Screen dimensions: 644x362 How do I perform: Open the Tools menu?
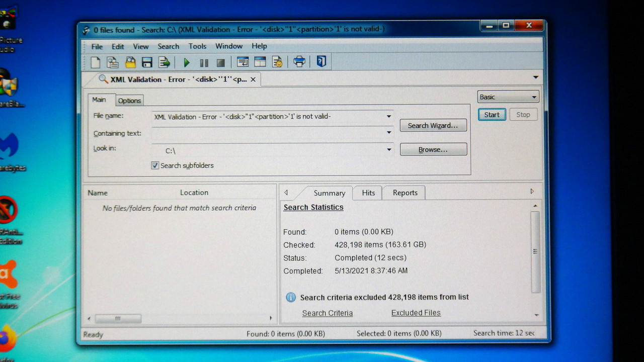tap(197, 46)
